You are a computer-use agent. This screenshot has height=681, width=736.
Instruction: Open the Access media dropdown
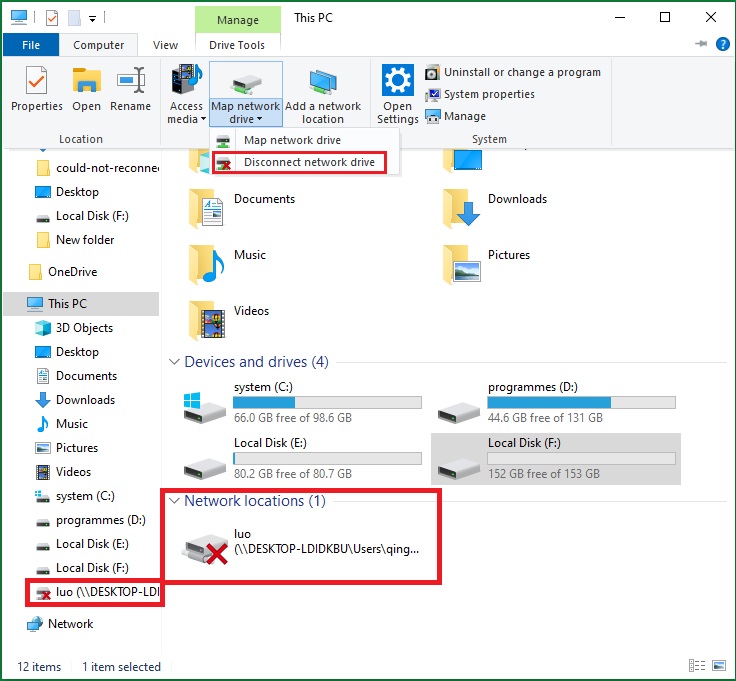click(186, 94)
